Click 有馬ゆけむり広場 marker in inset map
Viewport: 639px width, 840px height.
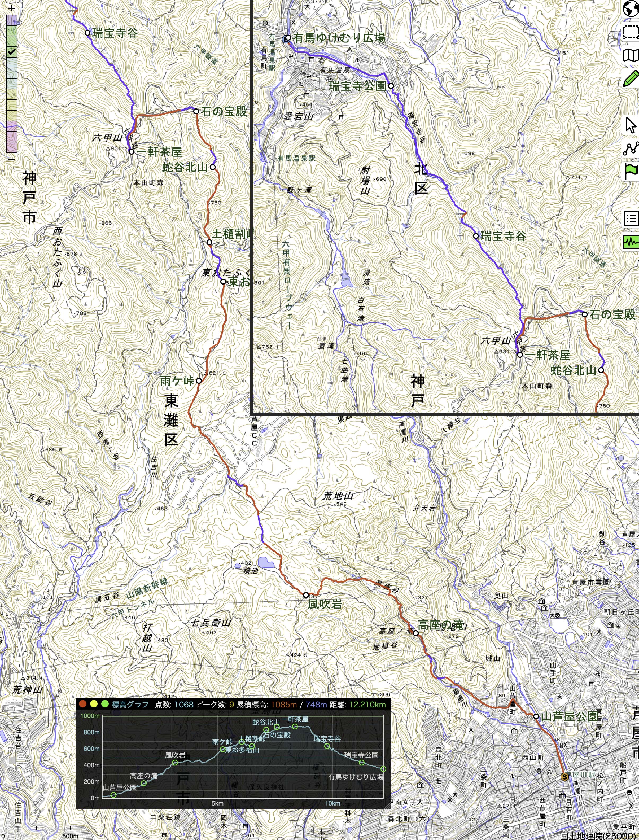pyautogui.click(x=288, y=38)
